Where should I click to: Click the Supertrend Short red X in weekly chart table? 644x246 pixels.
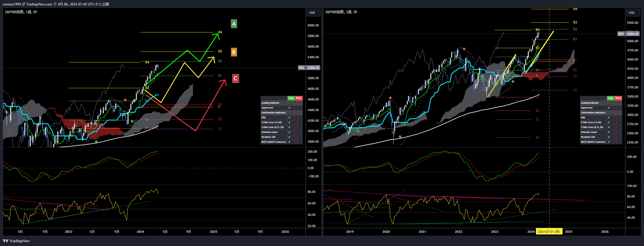297,108
